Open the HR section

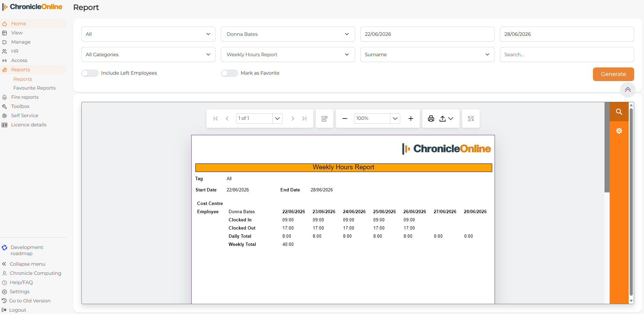[33, 51]
